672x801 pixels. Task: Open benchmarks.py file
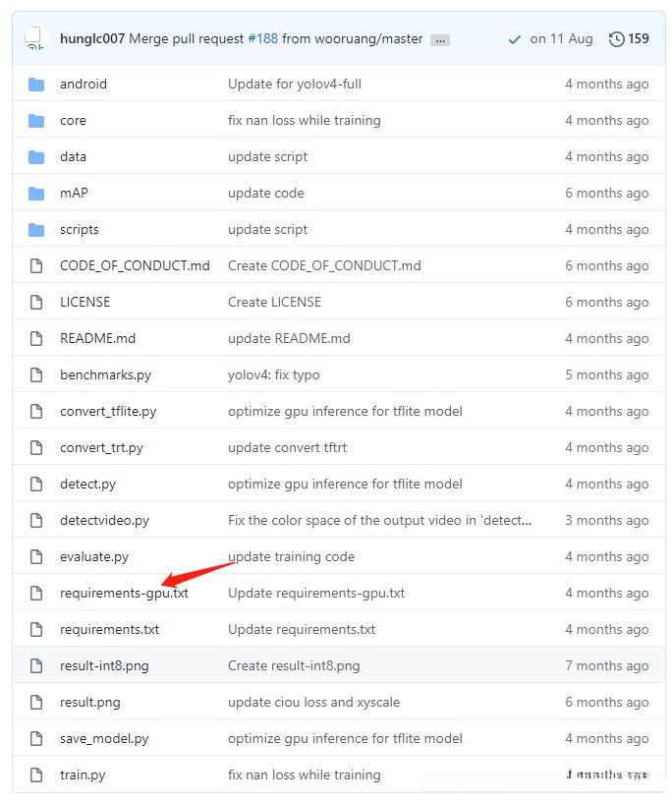tap(106, 375)
